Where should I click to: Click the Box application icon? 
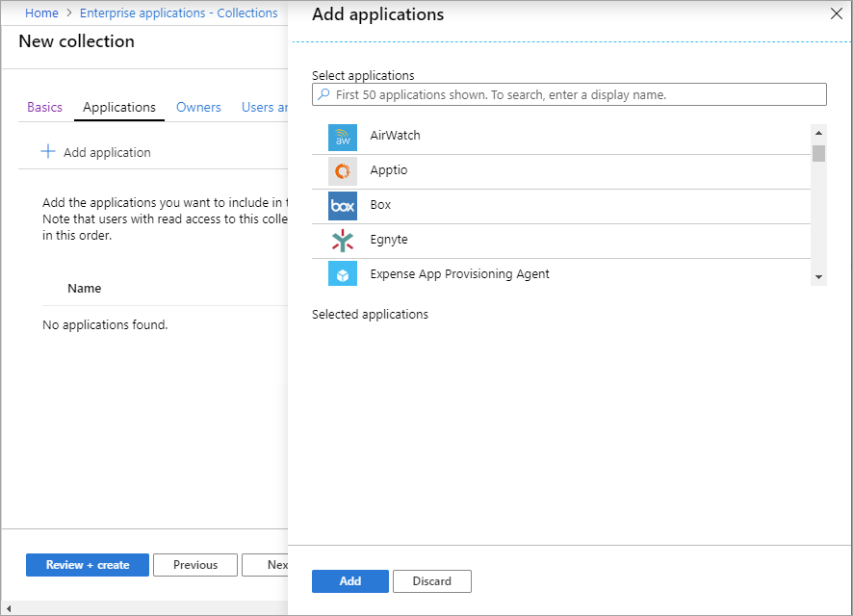[342, 206]
